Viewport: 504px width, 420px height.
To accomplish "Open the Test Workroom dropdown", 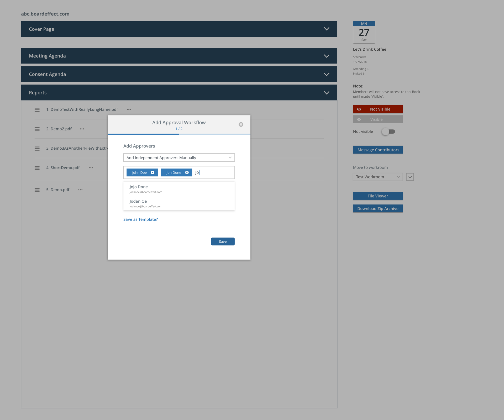I will click(x=378, y=177).
